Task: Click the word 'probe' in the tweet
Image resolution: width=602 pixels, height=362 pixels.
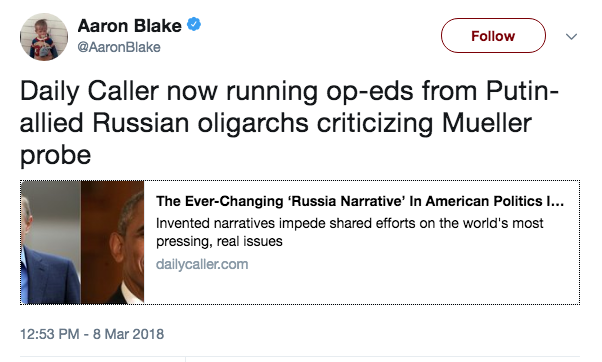Action: point(55,155)
